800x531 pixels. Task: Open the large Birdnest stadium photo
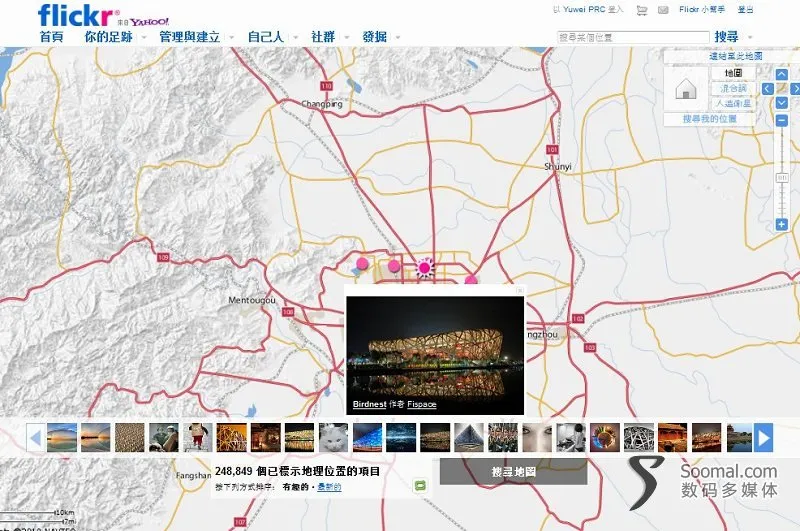click(435, 356)
